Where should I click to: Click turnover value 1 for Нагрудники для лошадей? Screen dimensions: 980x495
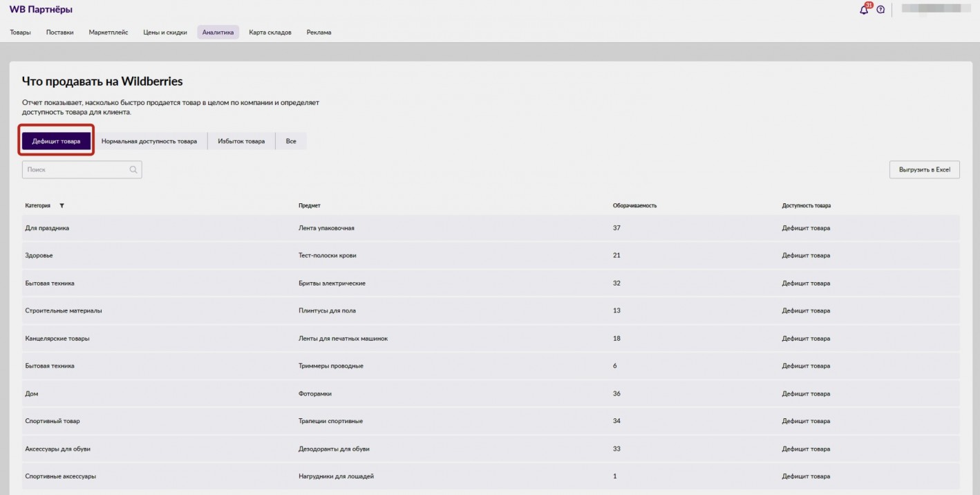pyautogui.click(x=615, y=476)
